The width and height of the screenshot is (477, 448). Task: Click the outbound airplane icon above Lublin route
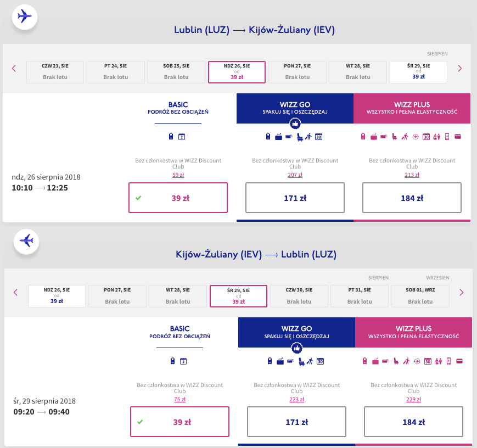pyautogui.click(x=24, y=16)
